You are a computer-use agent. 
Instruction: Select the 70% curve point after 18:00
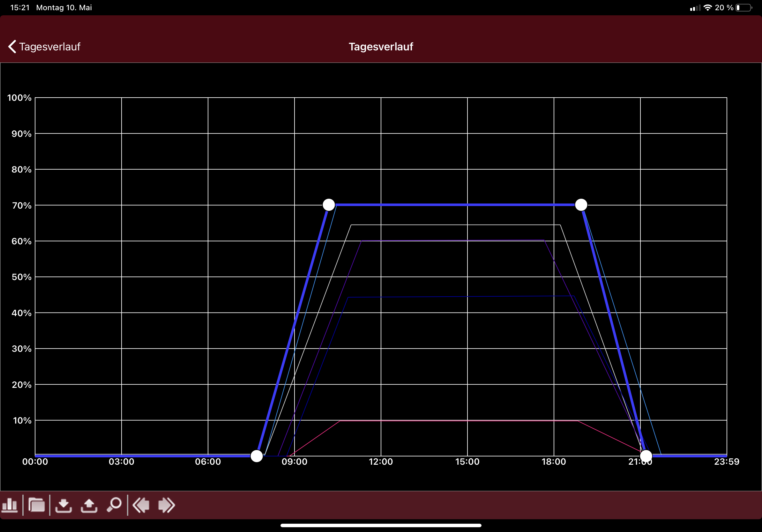coord(581,205)
